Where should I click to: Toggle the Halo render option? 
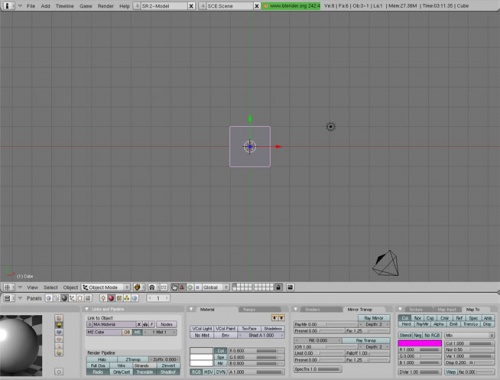tap(102, 359)
